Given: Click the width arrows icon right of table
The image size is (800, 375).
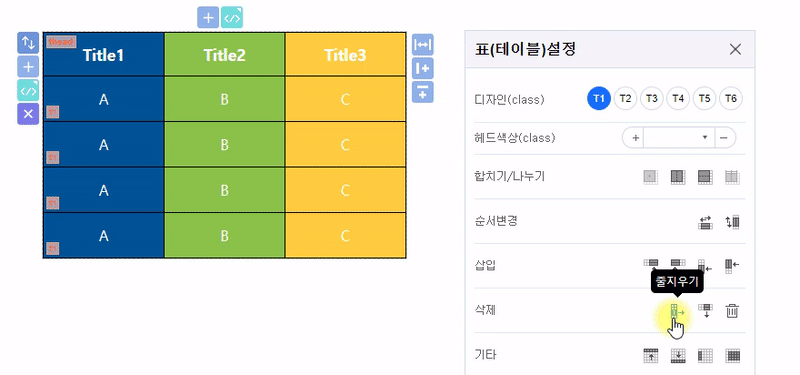Looking at the screenshot, I should click(x=422, y=45).
